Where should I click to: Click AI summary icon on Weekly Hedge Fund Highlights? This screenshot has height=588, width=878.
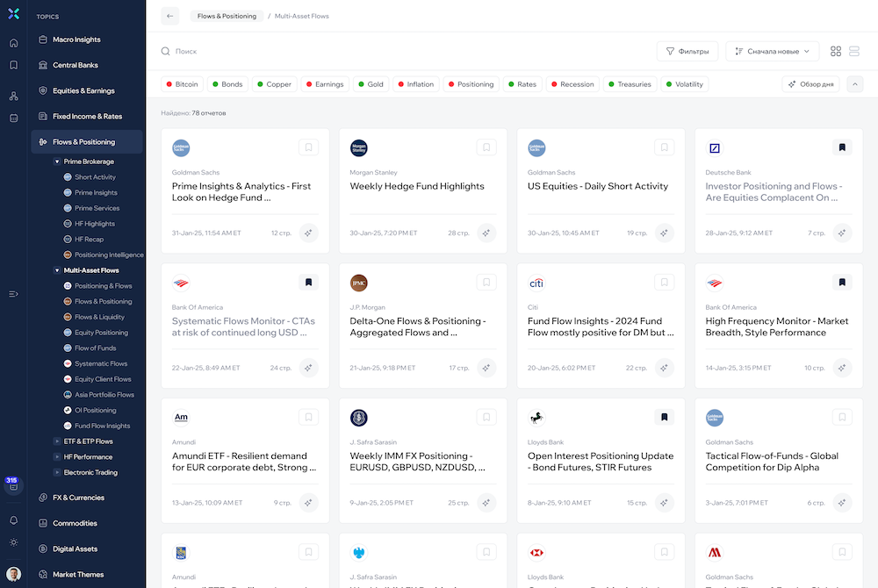486,233
